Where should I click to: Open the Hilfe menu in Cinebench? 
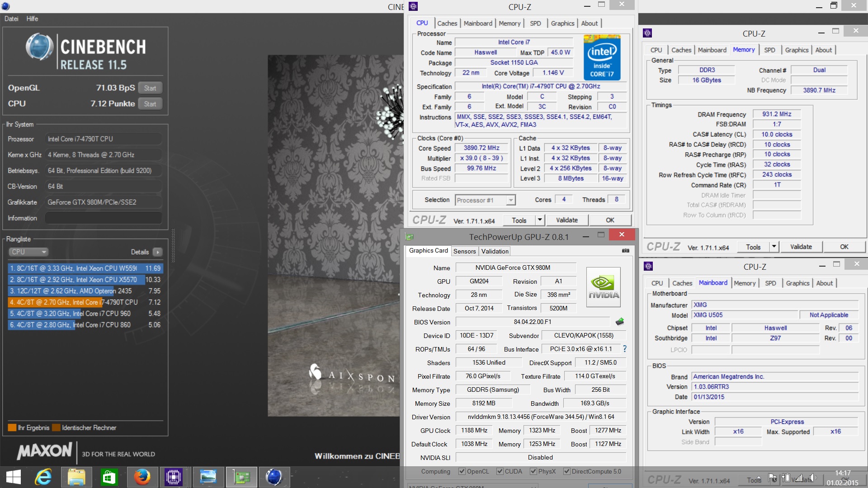pos(32,19)
